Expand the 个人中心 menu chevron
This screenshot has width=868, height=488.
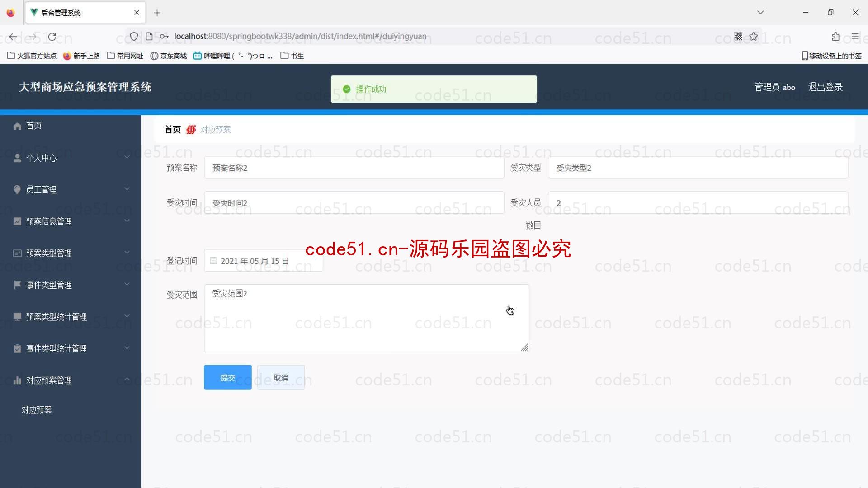coord(127,157)
